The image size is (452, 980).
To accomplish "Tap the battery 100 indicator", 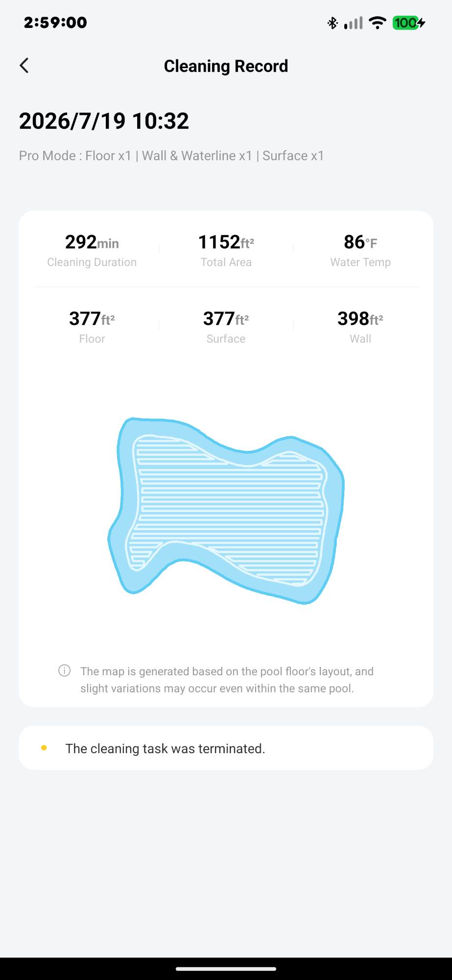I will point(409,23).
